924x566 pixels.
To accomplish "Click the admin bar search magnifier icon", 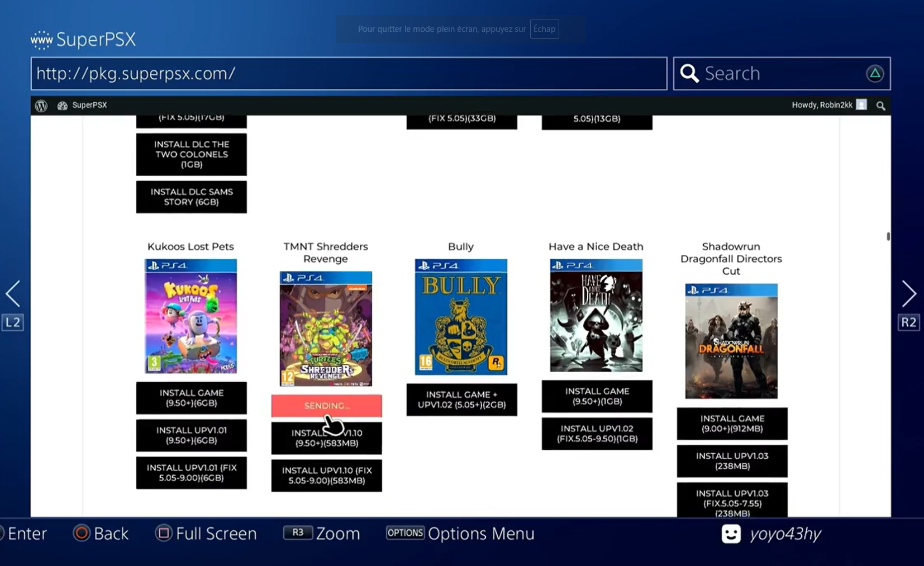I will 881,106.
